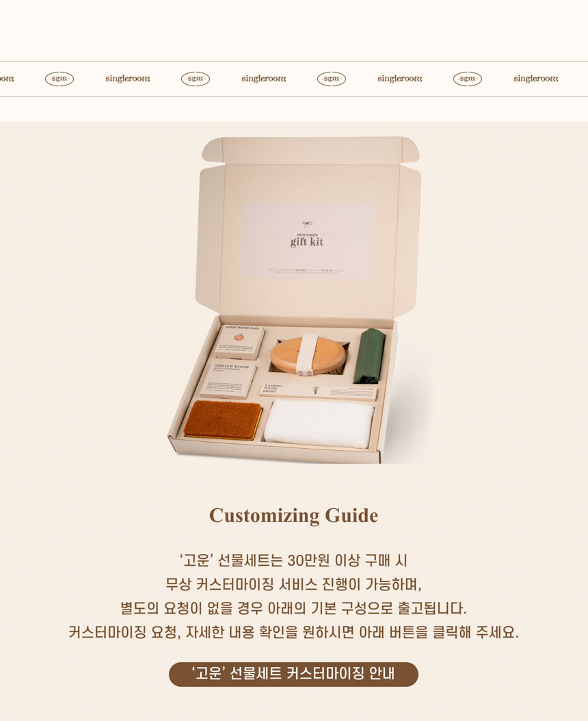This screenshot has width=588, height=721.
Task: Click the first sgm oval logo
Action: coord(59,79)
